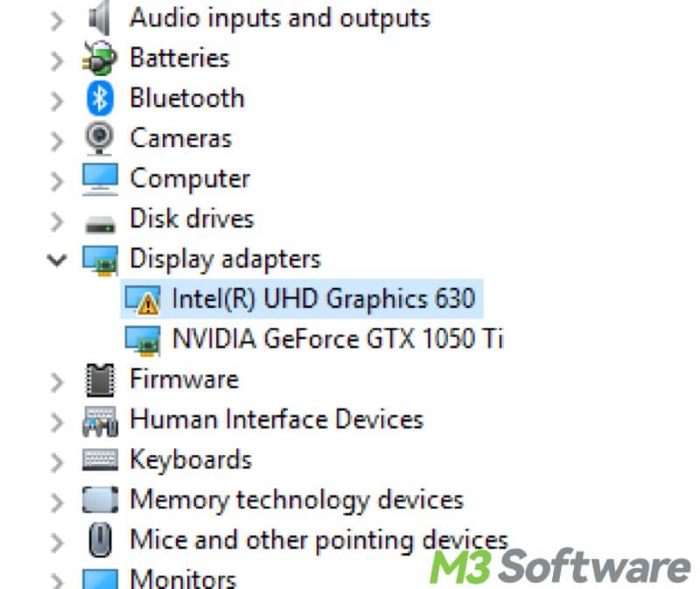Click the Intel UHD Graphics warning icon
The image size is (700, 589).
tap(143, 300)
